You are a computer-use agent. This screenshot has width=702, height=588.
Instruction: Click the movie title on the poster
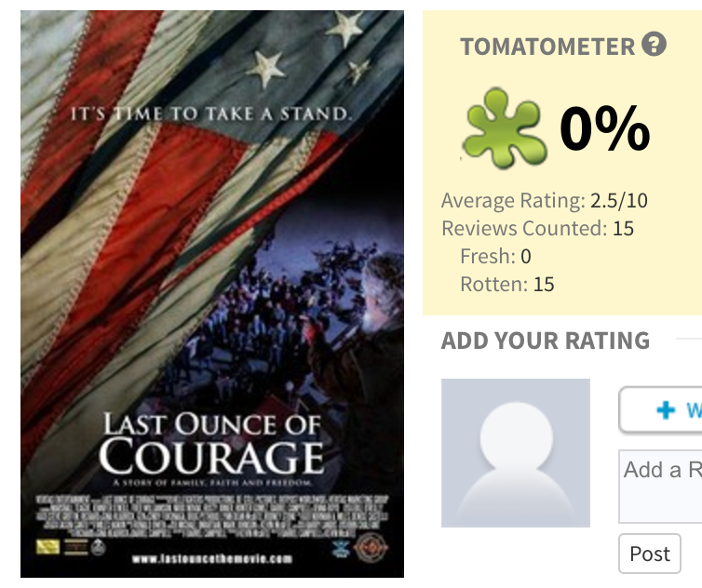coord(212,443)
